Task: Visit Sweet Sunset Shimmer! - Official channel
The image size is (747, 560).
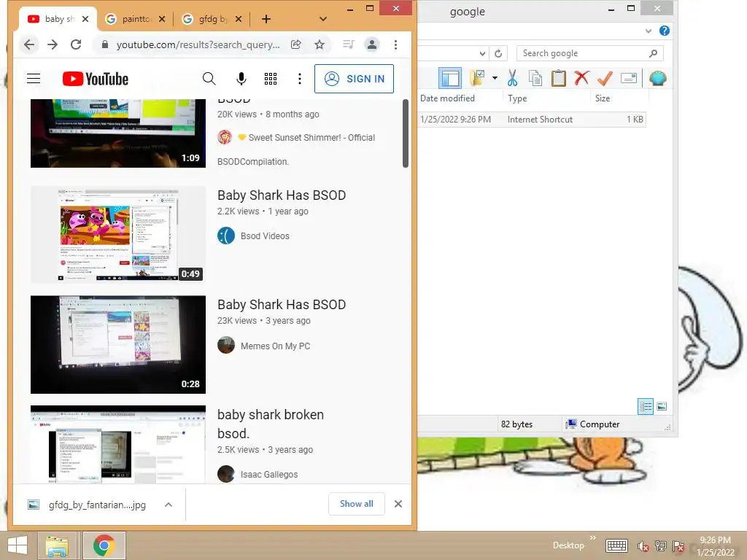Action: click(311, 138)
